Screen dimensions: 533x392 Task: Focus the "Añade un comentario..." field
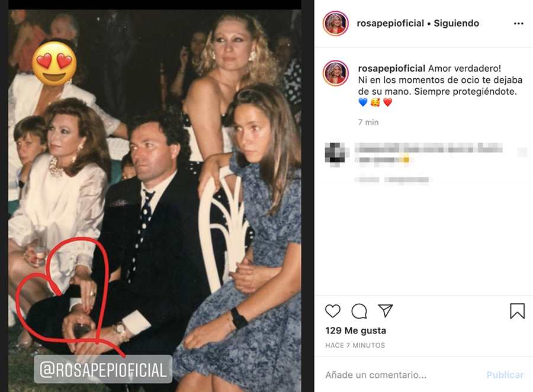coord(403,375)
